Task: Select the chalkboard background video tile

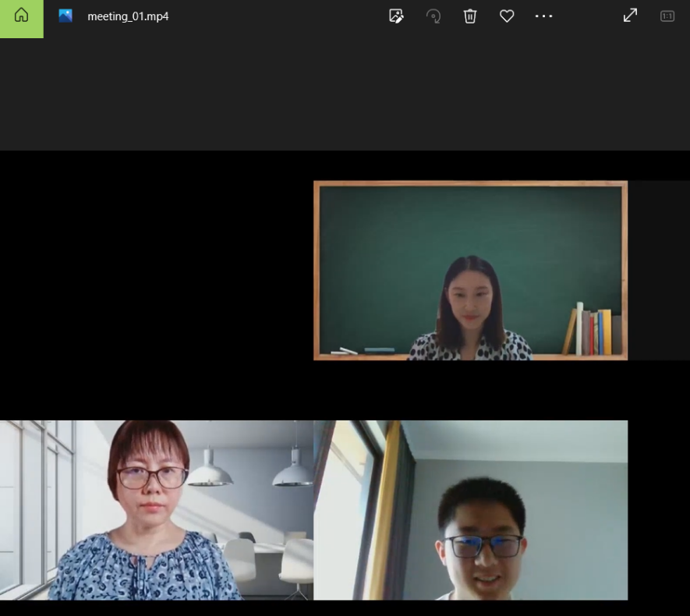Action: pos(470,270)
